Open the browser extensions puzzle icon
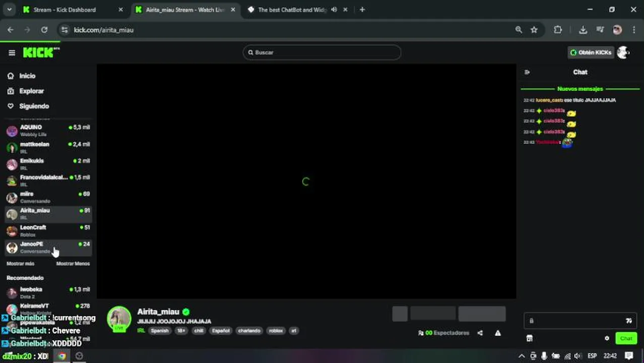644x363 pixels. [558, 30]
